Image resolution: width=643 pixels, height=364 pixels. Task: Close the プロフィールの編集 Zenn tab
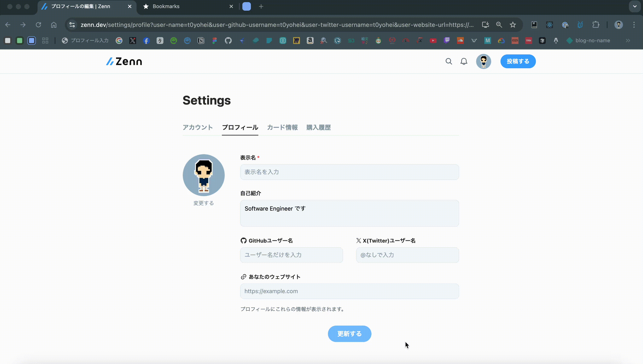click(x=130, y=6)
